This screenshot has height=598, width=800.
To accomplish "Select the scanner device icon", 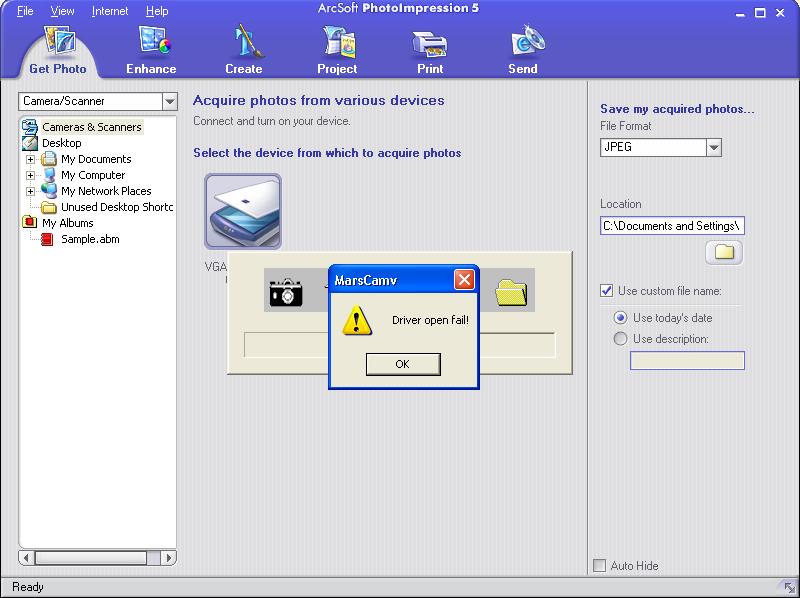I will click(243, 212).
